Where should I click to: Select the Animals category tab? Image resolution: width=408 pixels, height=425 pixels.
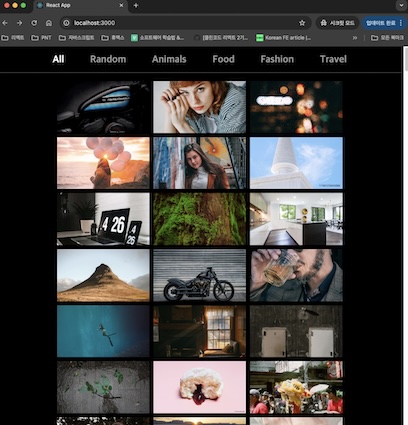pyautogui.click(x=169, y=59)
